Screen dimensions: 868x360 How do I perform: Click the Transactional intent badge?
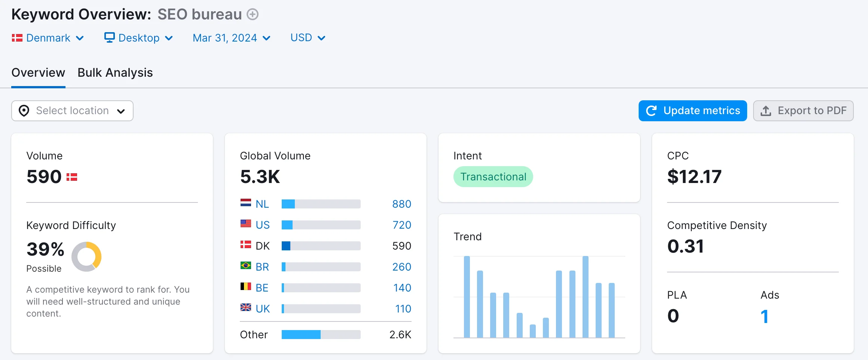[493, 176]
